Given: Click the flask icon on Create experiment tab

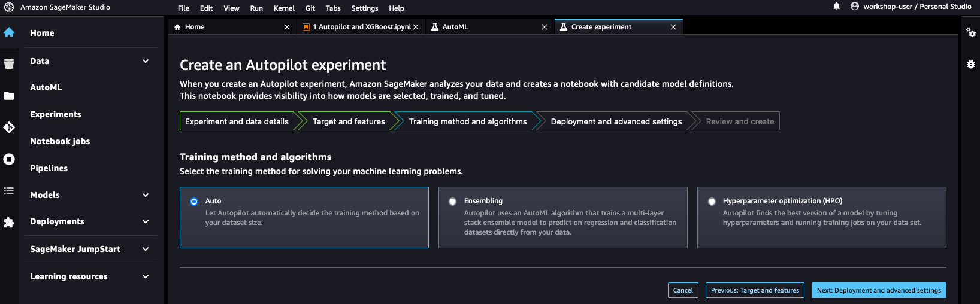Looking at the screenshot, I should coord(564,27).
